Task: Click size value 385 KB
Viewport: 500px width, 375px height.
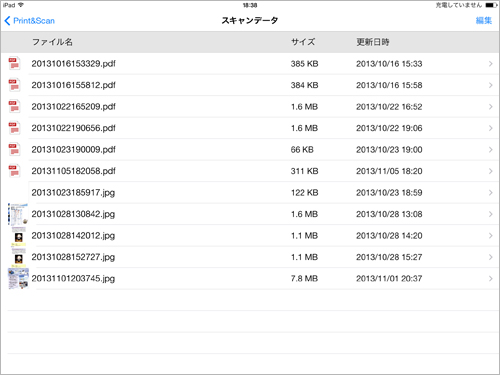Action: (x=304, y=64)
